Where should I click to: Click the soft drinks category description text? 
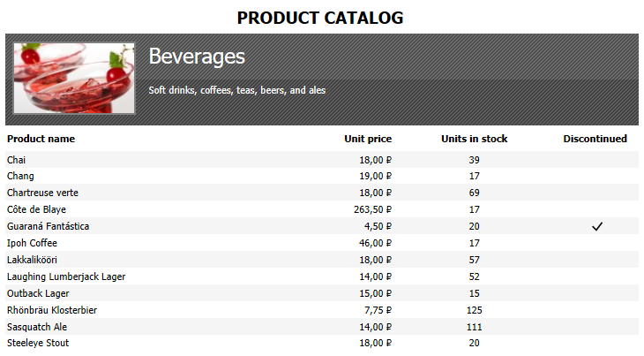237,90
